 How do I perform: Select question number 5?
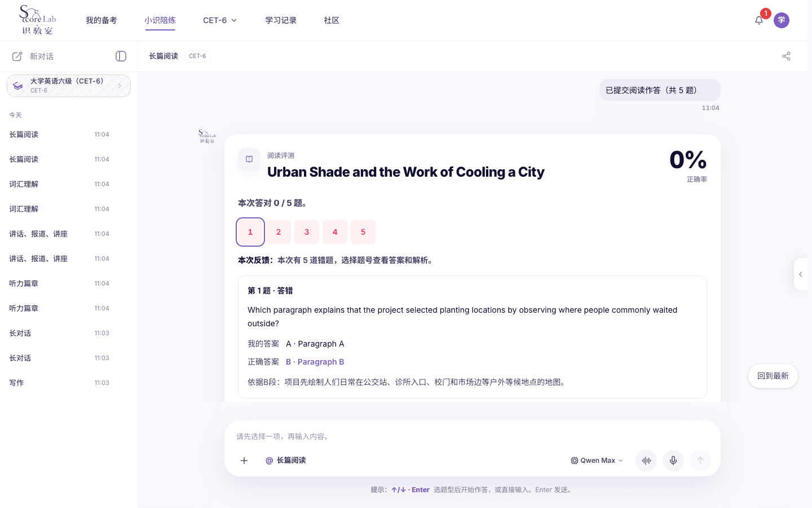coord(363,232)
